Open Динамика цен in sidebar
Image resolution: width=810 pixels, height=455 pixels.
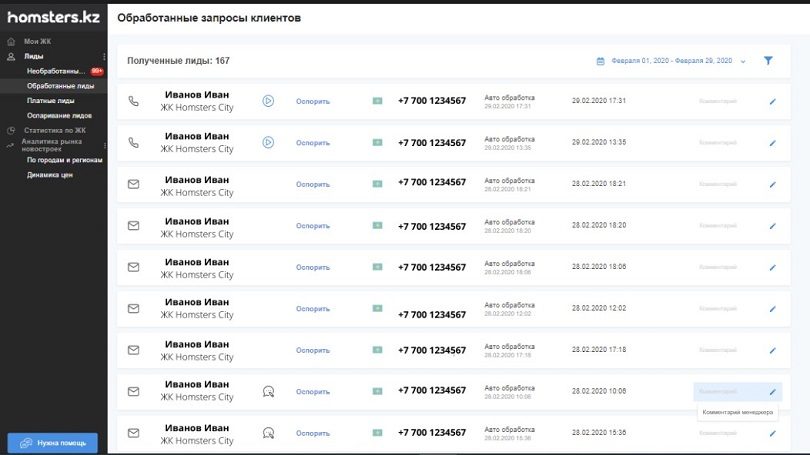(50, 175)
